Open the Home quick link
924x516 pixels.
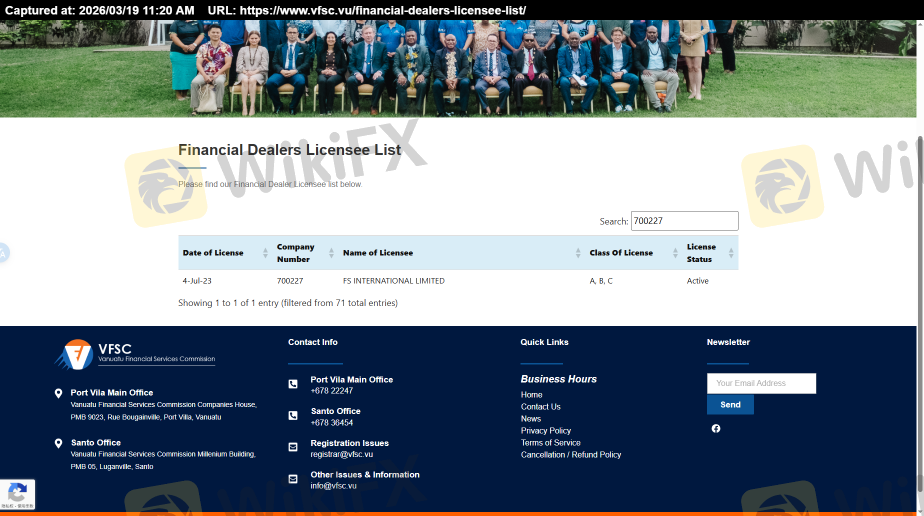pos(531,395)
